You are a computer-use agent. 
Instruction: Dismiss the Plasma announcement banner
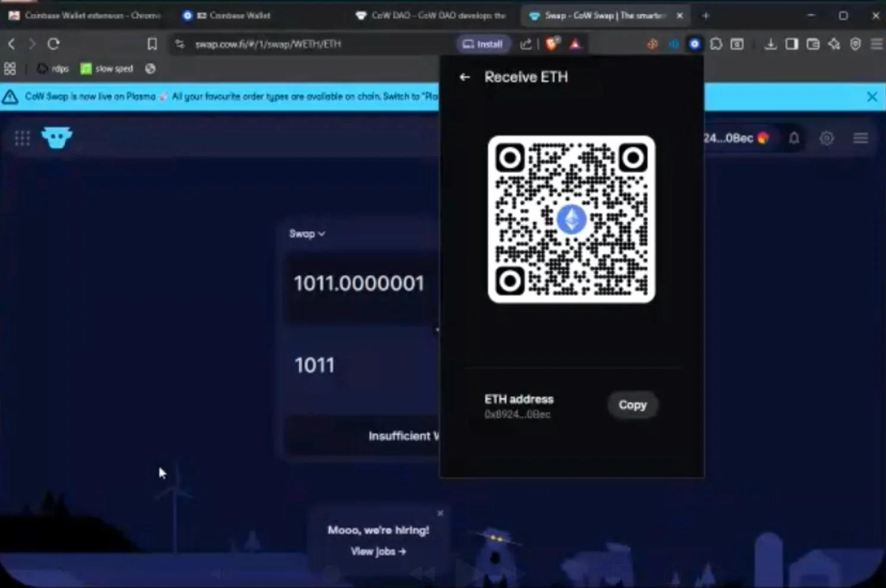pos(871,97)
